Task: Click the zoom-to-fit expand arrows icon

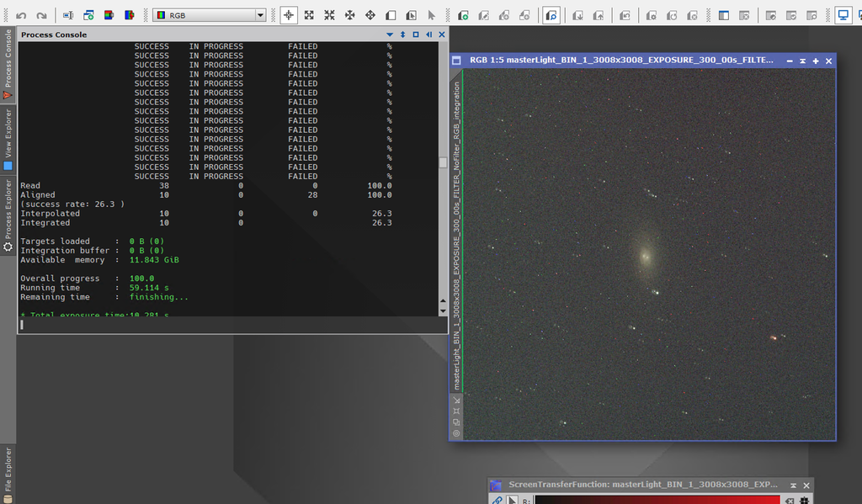Action: tap(309, 15)
